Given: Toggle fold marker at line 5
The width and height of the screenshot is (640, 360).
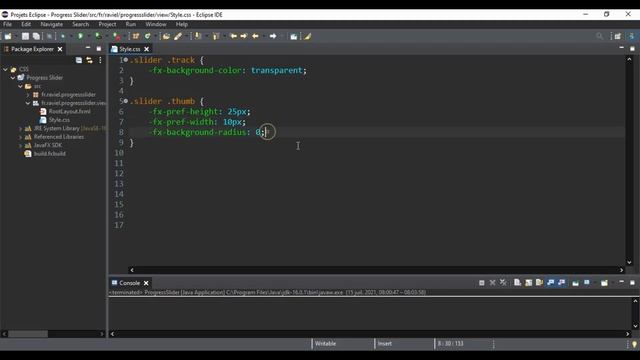Looking at the screenshot, I should click(126, 101).
